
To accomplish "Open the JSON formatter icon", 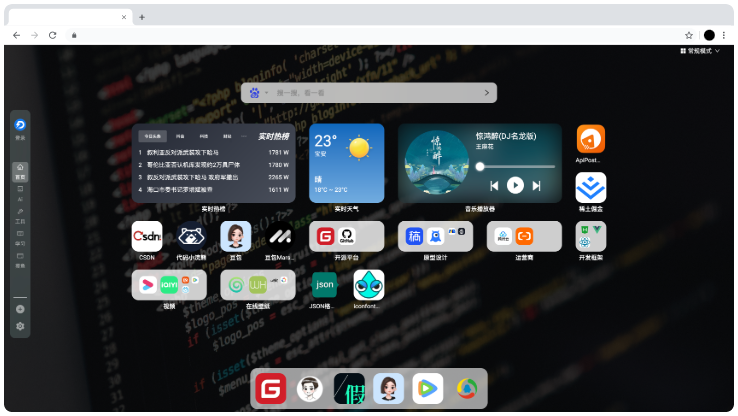I will [x=323, y=285].
